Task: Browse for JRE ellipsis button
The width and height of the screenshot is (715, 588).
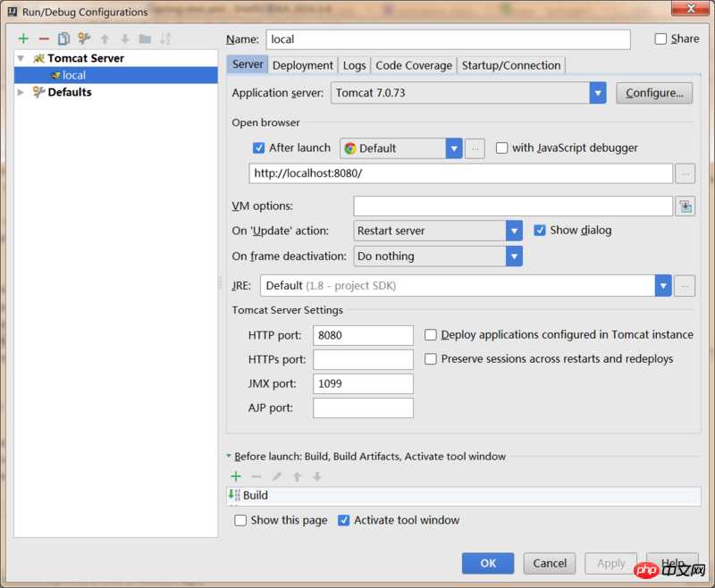Action: pyautogui.click(x=685, y=286)
